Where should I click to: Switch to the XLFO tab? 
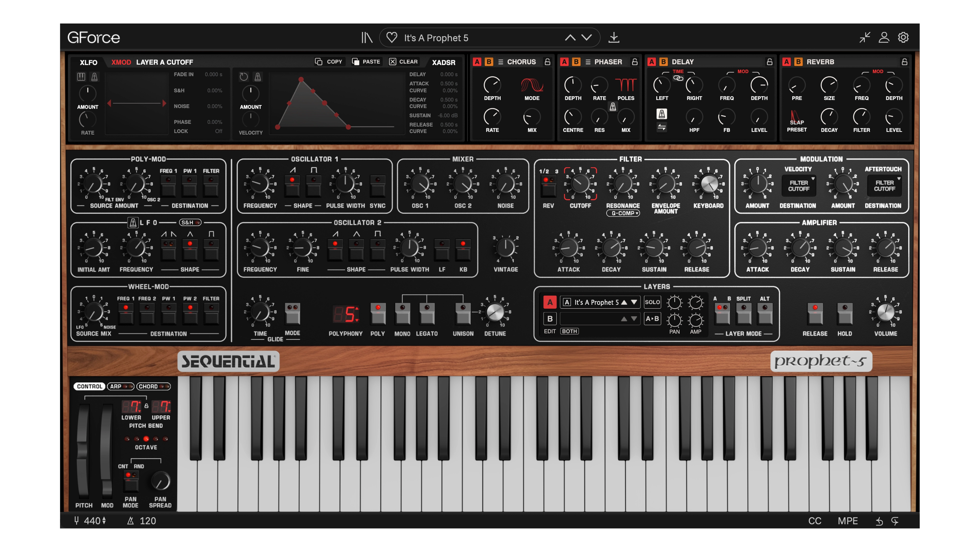[89, 62]
